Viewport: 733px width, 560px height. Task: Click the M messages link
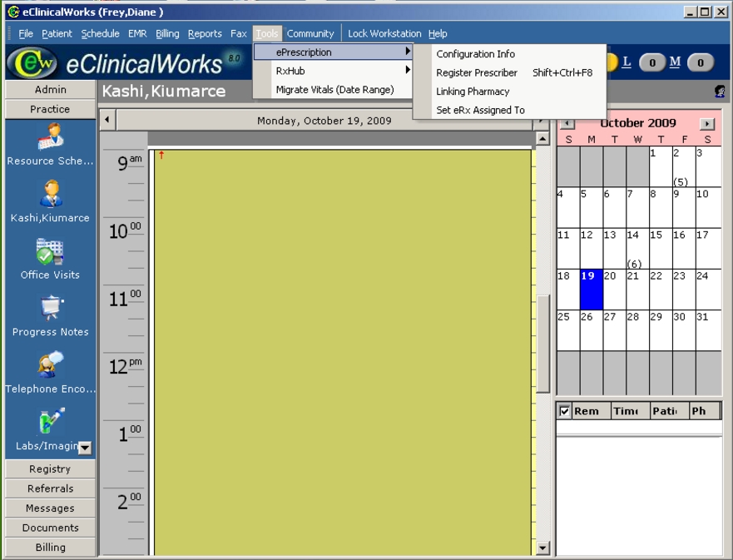[x=675, y=62]
